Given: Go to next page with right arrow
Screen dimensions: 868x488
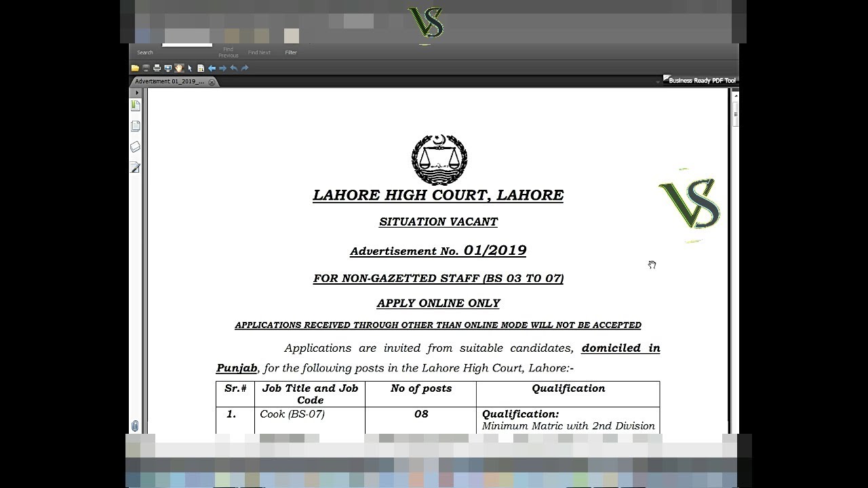Looking at the screenshot, I should click(x=222, y=68).
